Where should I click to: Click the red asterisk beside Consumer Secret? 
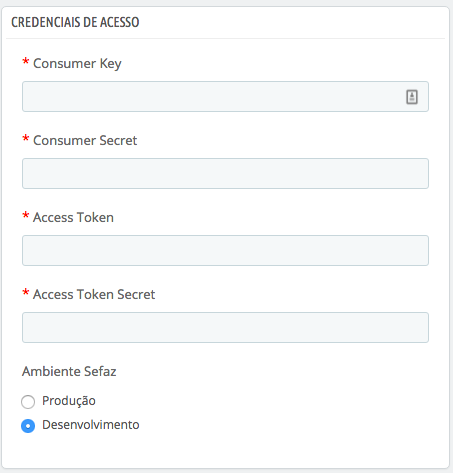click(26, 139)
